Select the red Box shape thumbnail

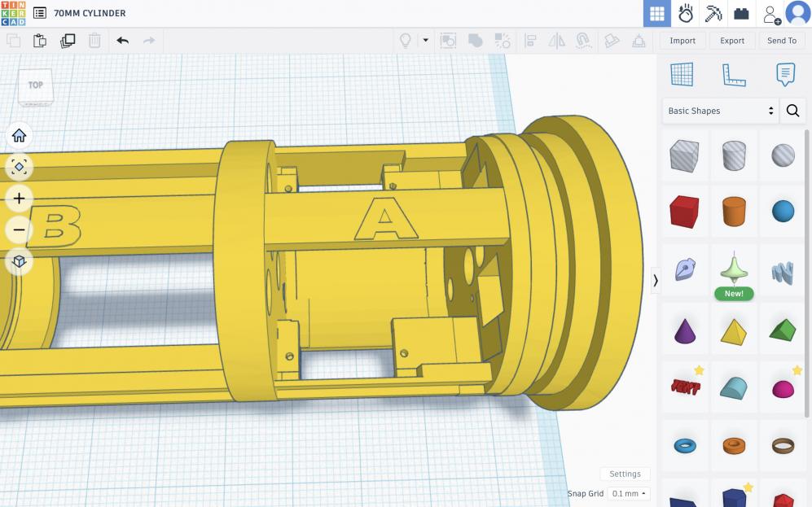click(684, 212)
